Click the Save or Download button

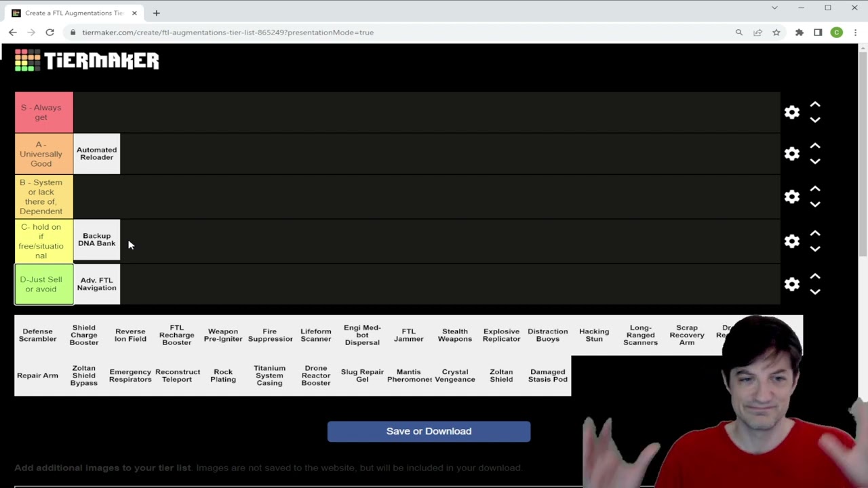pyautogui.click(x=429, y=431)
